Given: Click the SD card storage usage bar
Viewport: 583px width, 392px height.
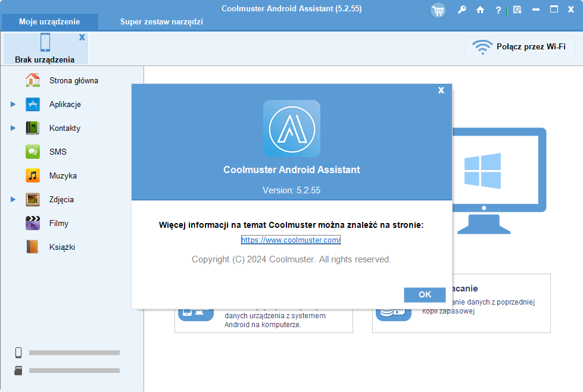Looking at the screenshot, I should tap(74, 371).
